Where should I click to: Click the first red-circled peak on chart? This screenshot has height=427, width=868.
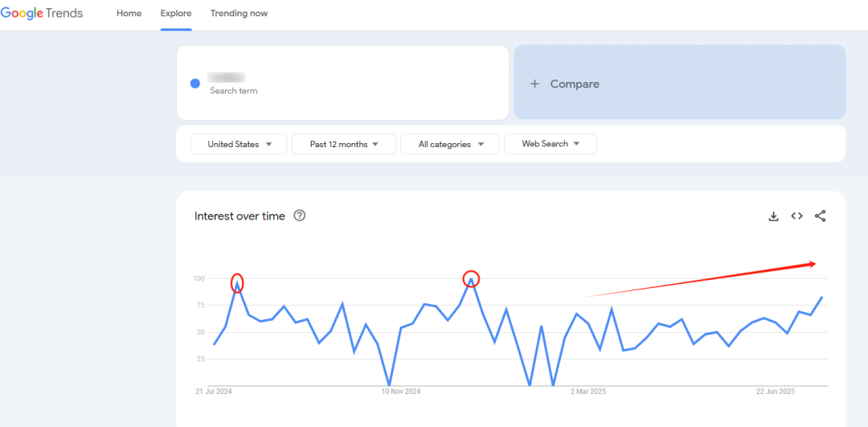237,282
